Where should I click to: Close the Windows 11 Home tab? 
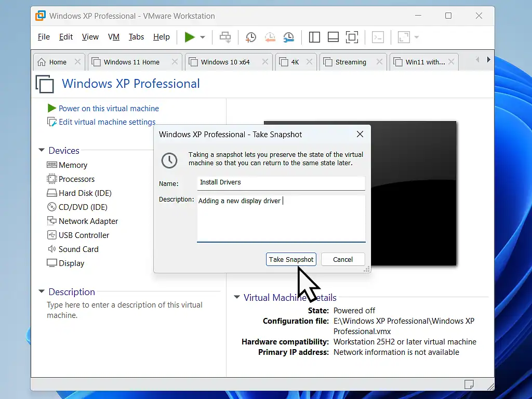175,62
